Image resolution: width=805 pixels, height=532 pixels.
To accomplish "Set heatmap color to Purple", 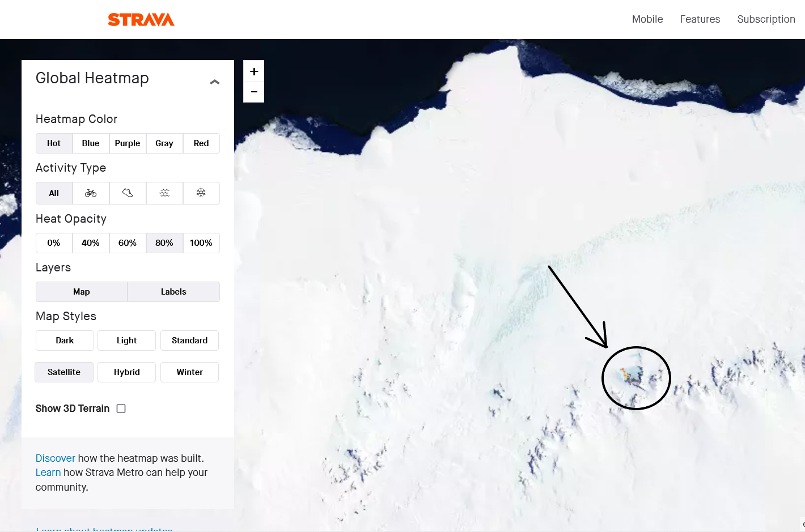I will tap(128, 143).
